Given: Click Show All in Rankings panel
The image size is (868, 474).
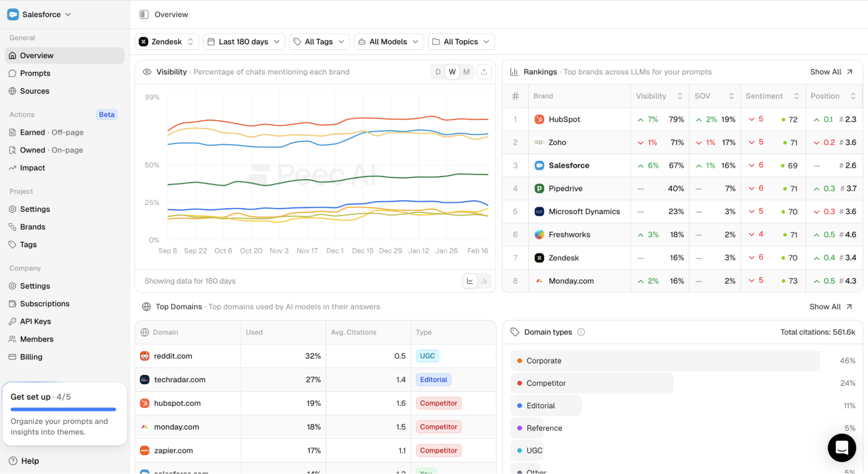Looking at the screenshot, I should click(x=831, y=72).
